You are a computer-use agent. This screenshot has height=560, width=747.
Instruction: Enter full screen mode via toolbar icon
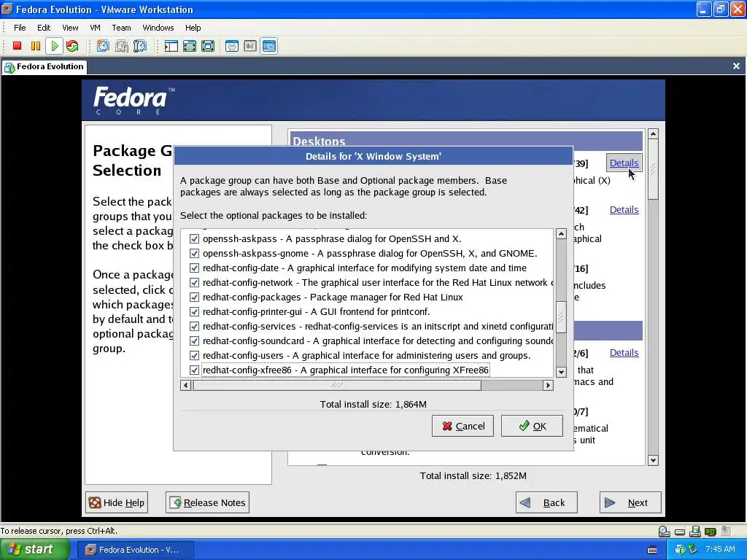click(208, 46)
